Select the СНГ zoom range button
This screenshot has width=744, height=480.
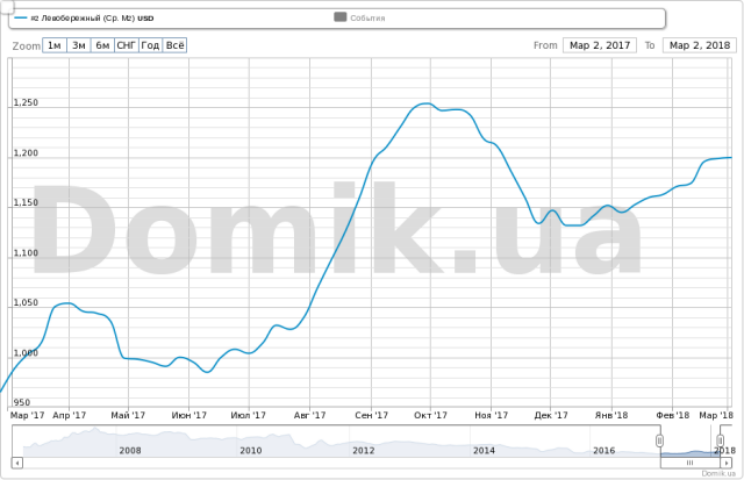[x=127, y=46]
